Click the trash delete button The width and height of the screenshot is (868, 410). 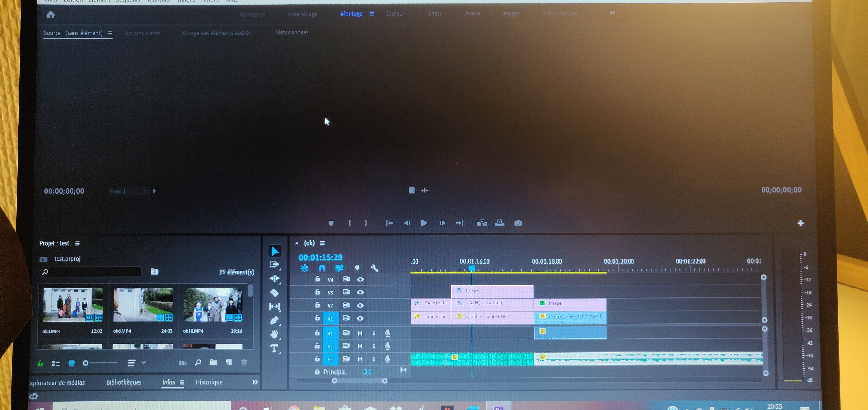[x=244, y=363]
